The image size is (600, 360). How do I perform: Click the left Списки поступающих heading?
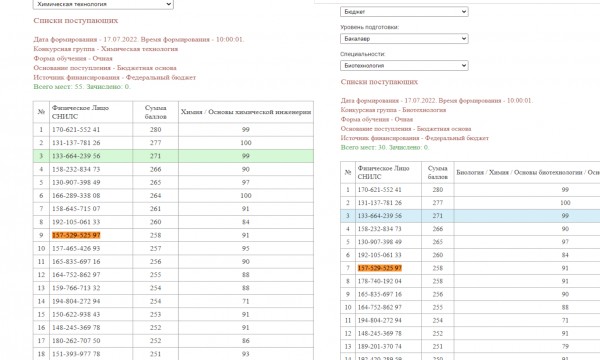click(76, 21)
